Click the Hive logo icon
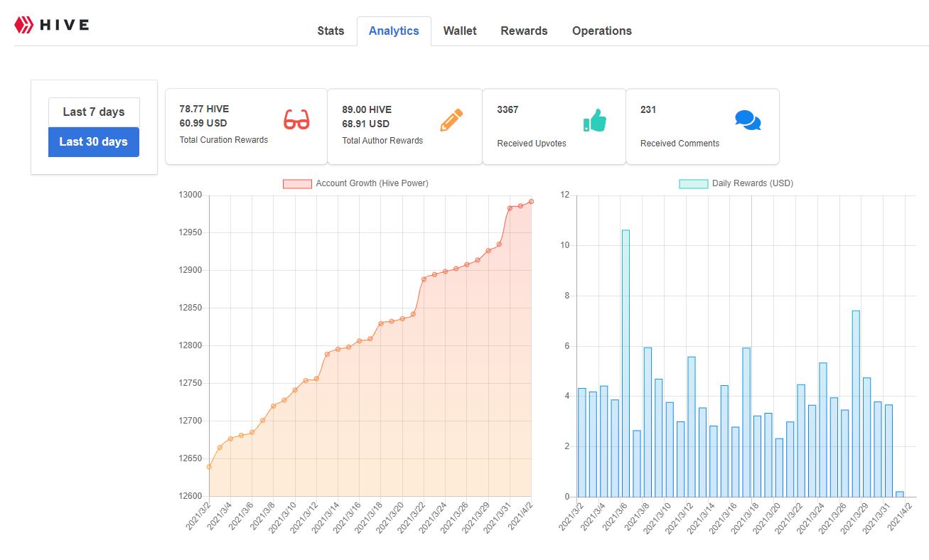This screenshot has height=560, width=929. click(x=24, y=26)
